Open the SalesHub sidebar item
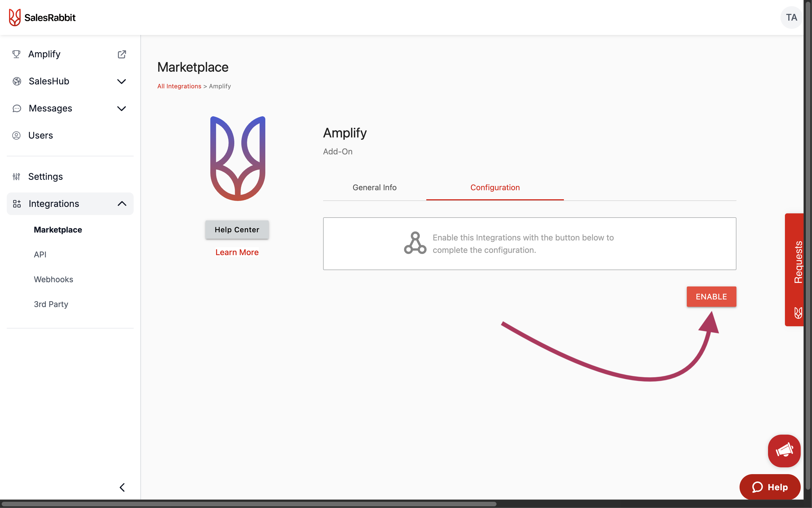This screenshot has width=812, height=508. pyautogui.click(x=70, y=81)
